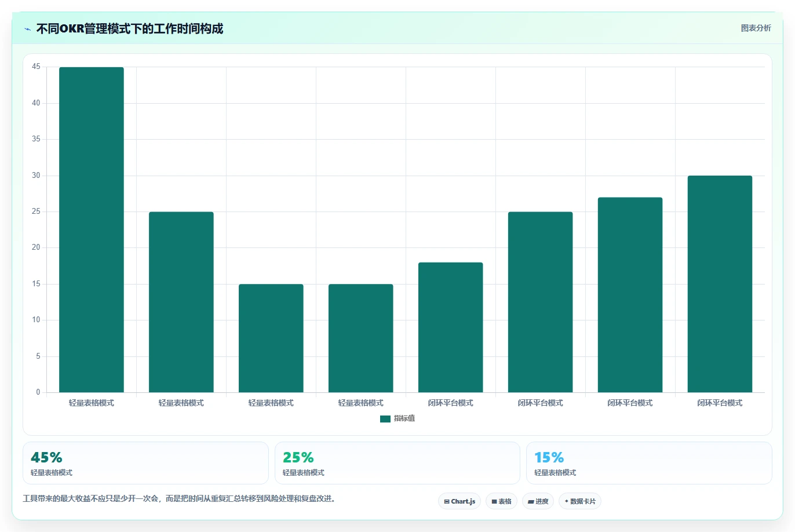The image size is (795, 532).
Task: Click the lightning icon beside the chart title
Action: (x=27, y=29)
